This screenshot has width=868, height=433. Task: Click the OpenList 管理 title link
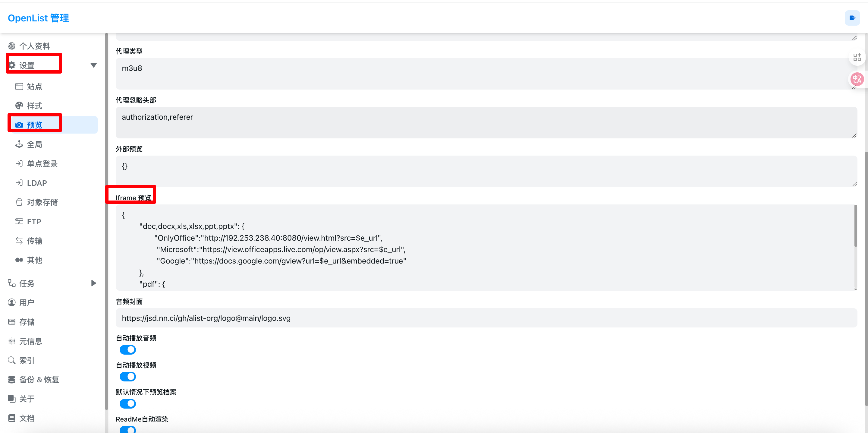click(38, 18)
